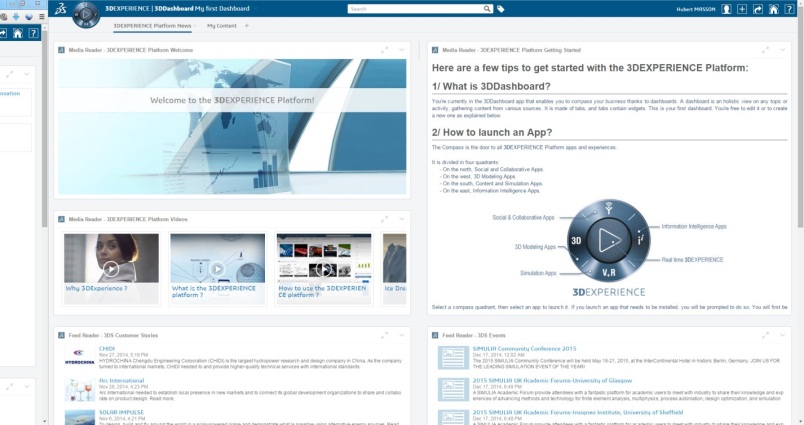Screen dimensions: 804x425
Task: Click the share arrow icon in top bar
Action: click(x=757, y=8)
